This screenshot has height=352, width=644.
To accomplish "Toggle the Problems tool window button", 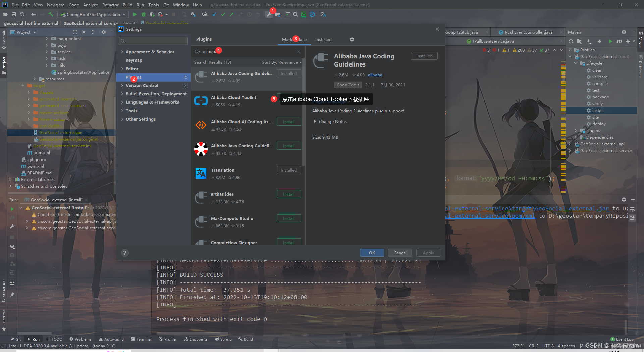I will point(80,339).
